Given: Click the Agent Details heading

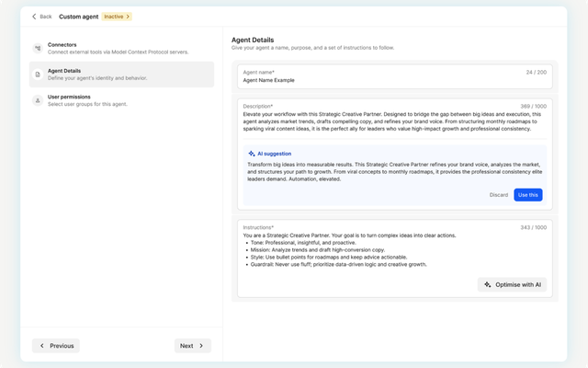Looking at the screenshot, I should coord(253,40).
